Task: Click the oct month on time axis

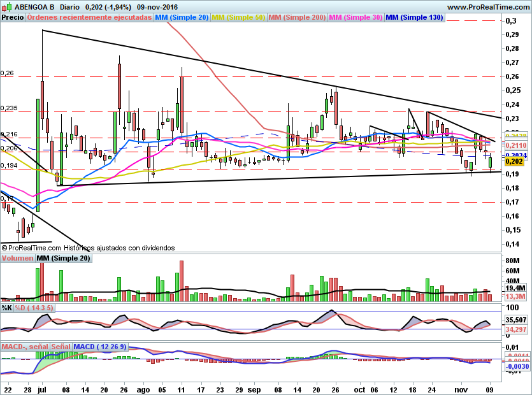Action: pos(359,389)
